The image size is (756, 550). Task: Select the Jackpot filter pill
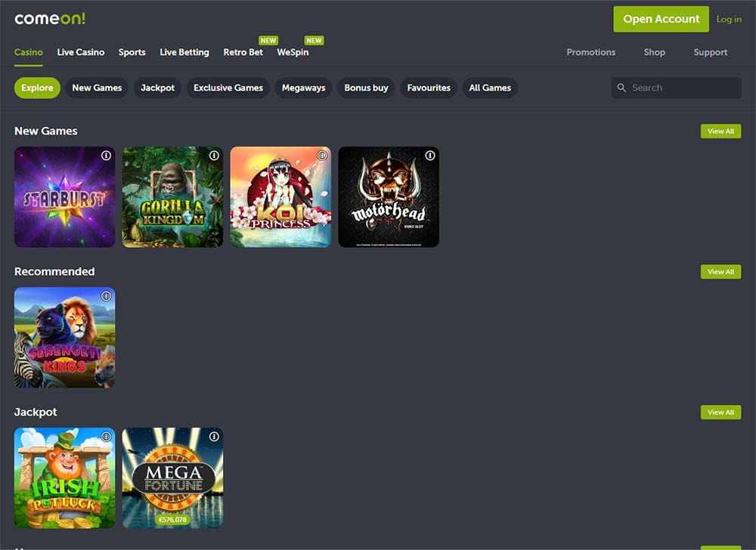point(158,88)
